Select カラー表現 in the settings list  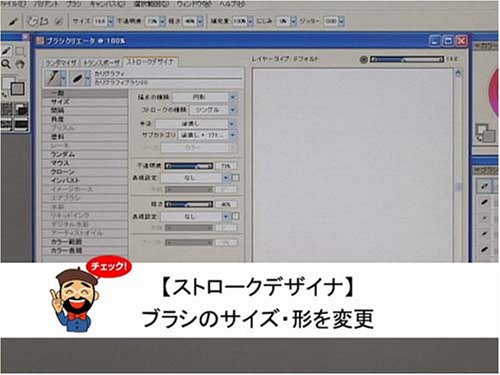pyautogui.click(x=85, y=250)
